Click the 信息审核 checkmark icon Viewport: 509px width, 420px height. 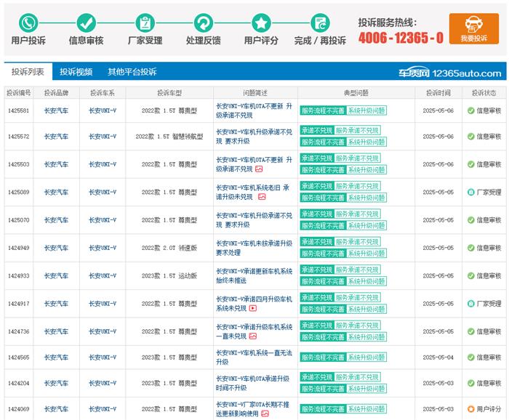point(87,23)
